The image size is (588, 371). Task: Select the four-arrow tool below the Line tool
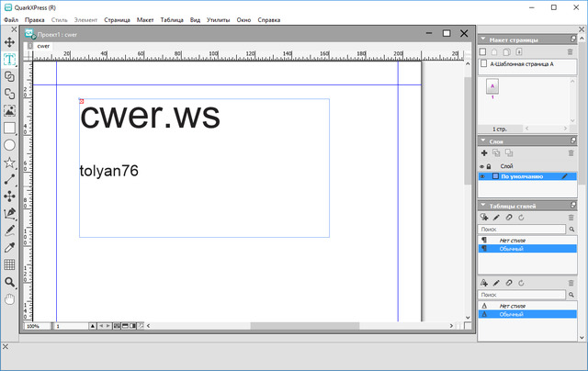tap(9, 196)
